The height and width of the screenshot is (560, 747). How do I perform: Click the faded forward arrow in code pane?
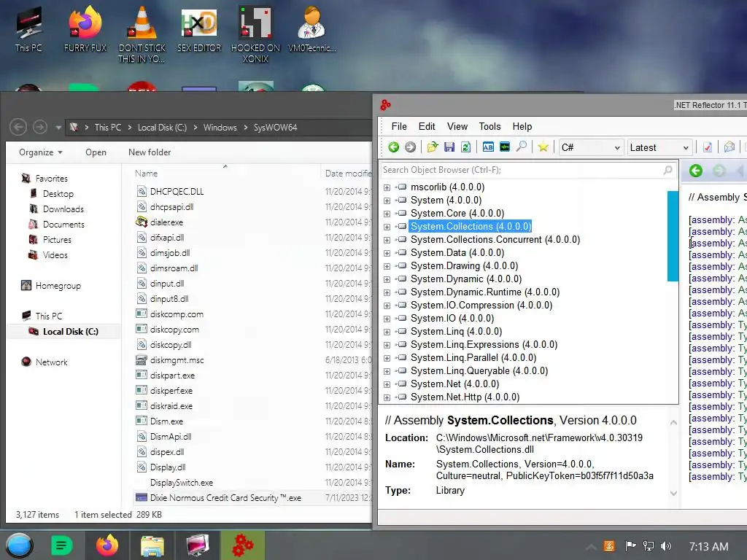719,171
